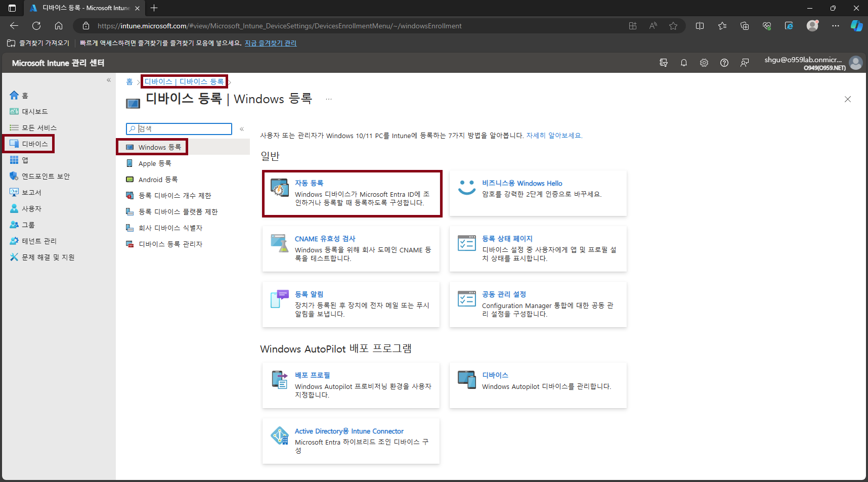Screen dimensions: 868x482
Task: Open 문제 해결 및 지원
Action: click(x=42, y=257)
